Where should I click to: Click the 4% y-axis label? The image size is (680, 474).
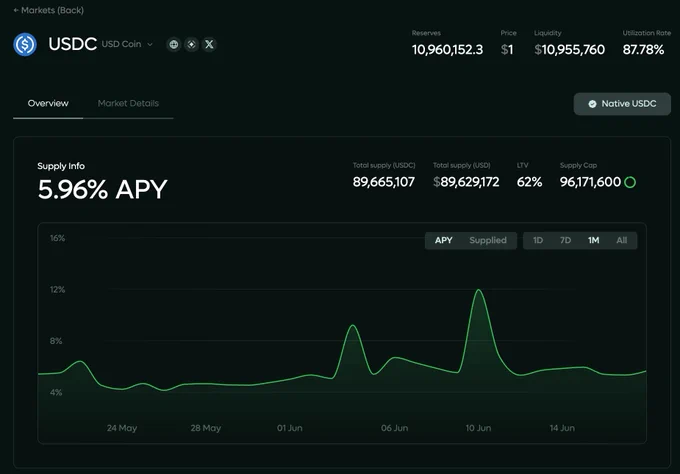56,392
